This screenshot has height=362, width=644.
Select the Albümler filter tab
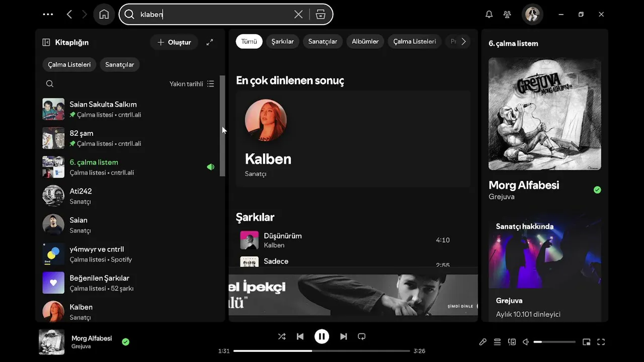pyautogui.click(x=365, y=41)
